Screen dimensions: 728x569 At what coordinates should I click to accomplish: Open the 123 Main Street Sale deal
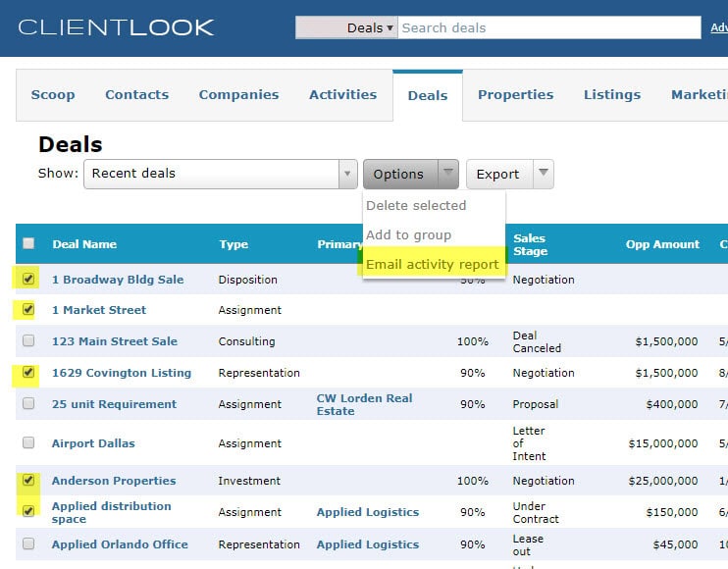click(115, 341)
